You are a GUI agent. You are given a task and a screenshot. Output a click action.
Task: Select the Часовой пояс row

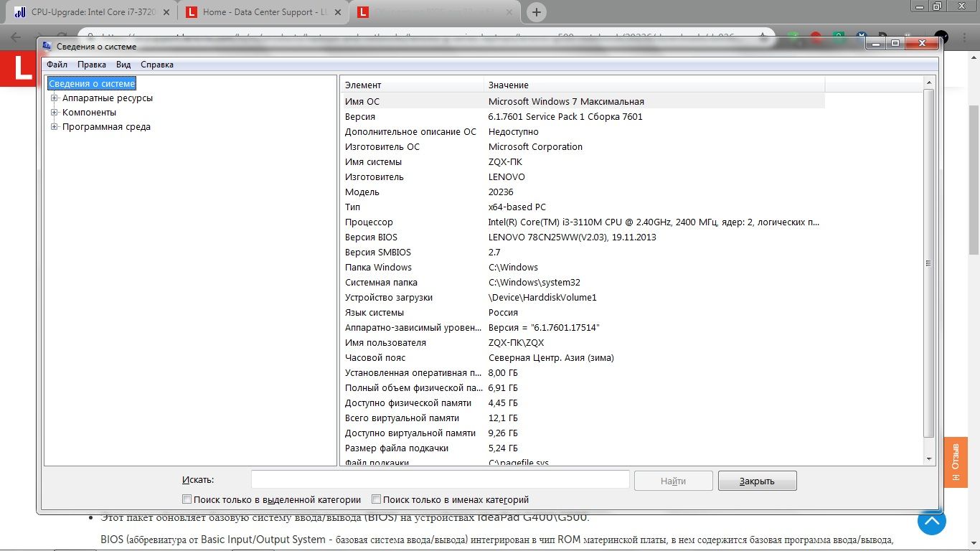coord(582,357)
